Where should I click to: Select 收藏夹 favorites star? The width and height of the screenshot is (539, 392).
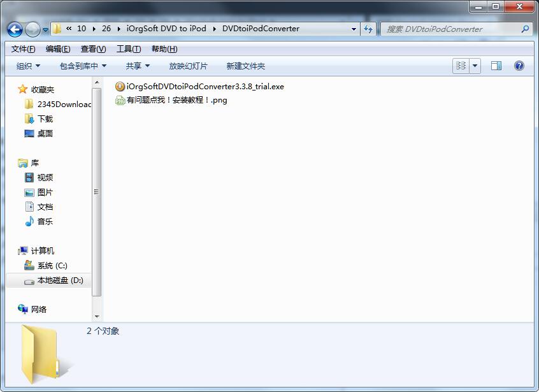coord(23,89)
